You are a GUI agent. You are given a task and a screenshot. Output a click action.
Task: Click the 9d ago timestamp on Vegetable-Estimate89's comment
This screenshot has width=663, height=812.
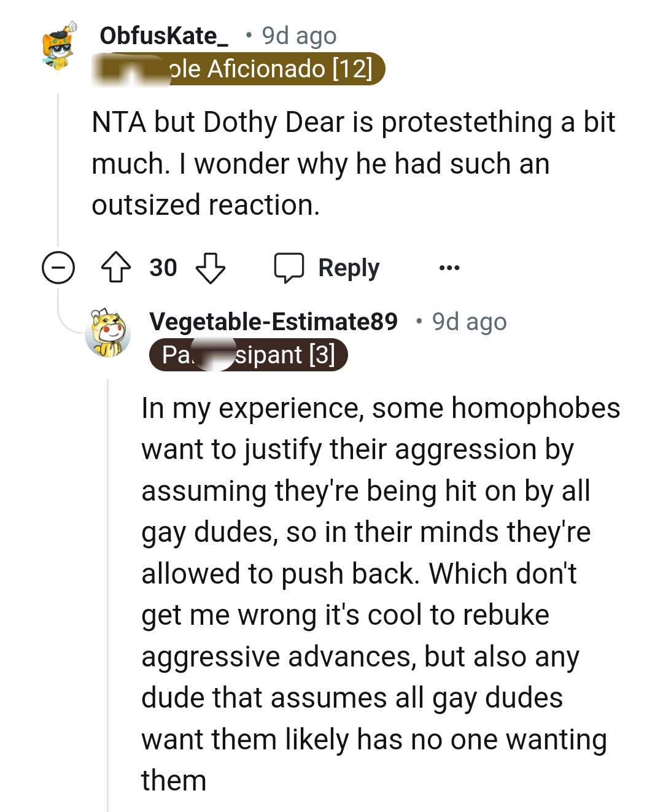click(469, 321)
